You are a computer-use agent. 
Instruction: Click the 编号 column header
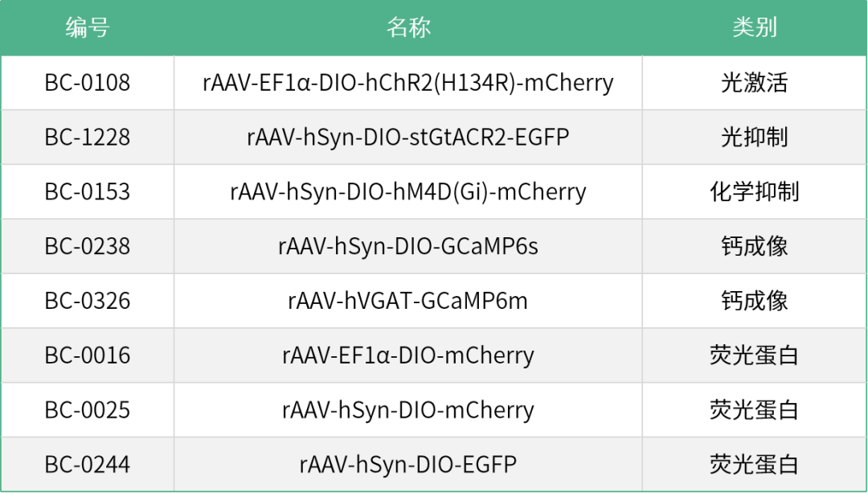pyautogui.click(x=87, y=28)
